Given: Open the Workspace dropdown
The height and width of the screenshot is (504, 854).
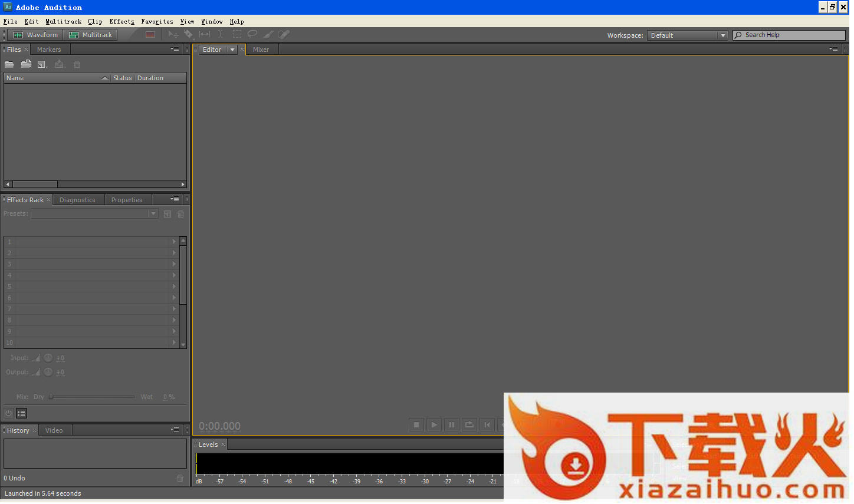Looking at the screenshot, I should tap(688, 35).
